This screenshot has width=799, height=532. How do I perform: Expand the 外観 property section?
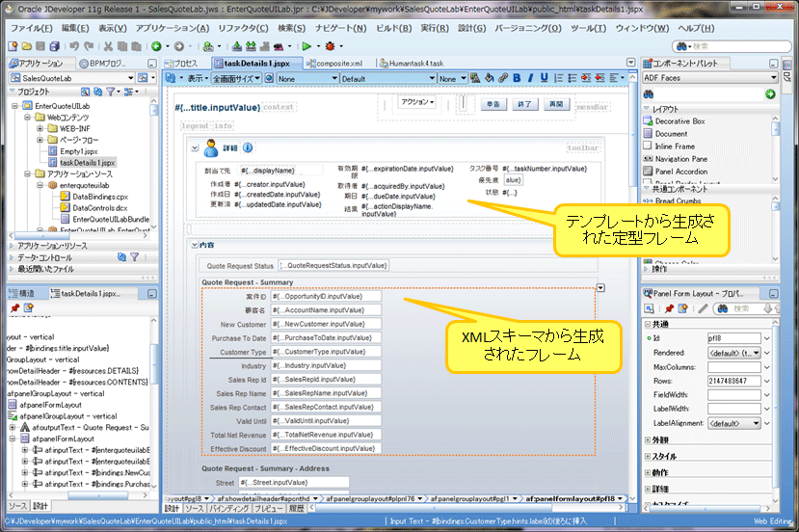tap(648, 439)
